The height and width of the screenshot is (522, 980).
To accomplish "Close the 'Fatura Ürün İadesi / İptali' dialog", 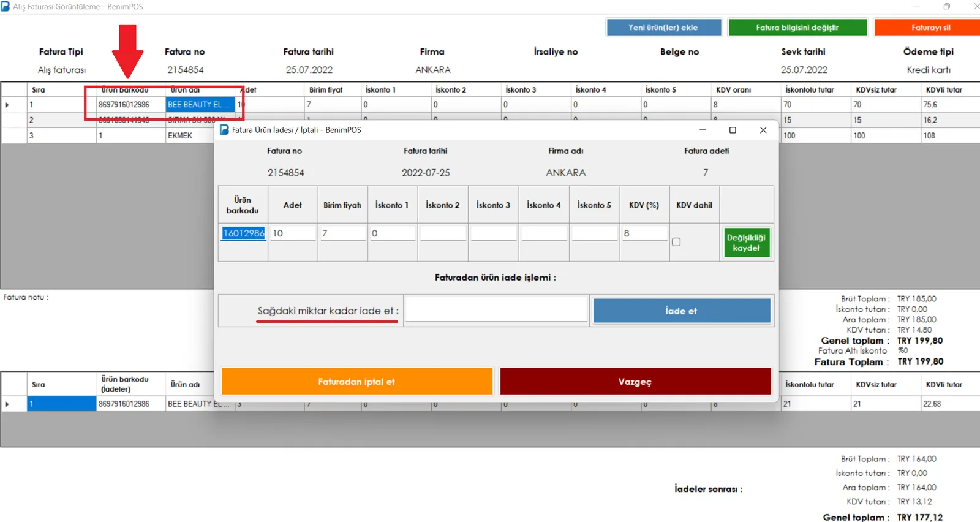I will [x=763, y=130].
